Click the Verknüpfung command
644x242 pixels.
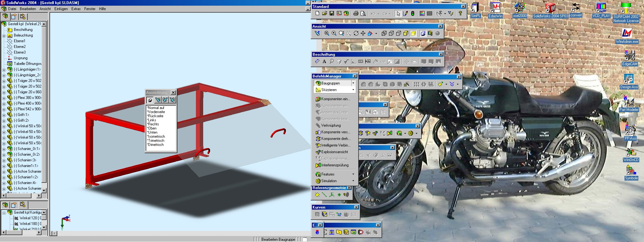(328, 125)
